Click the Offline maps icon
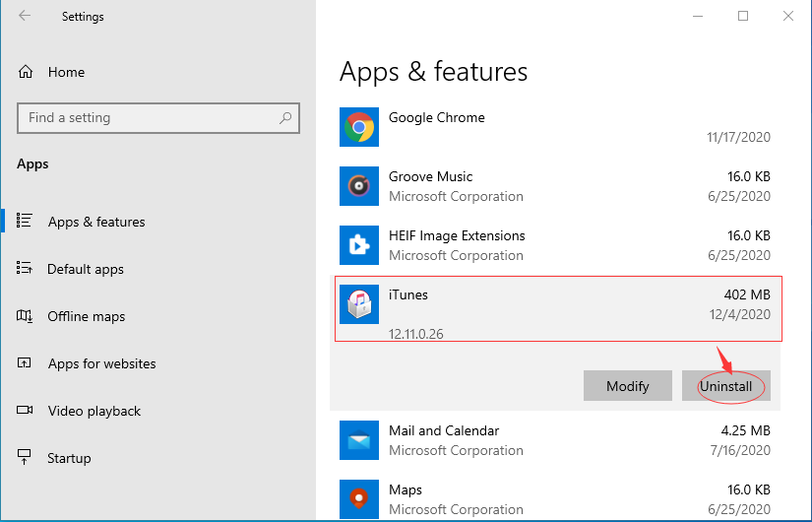The width and height of the screenshot is (812, 522). [x=25, y=315]
